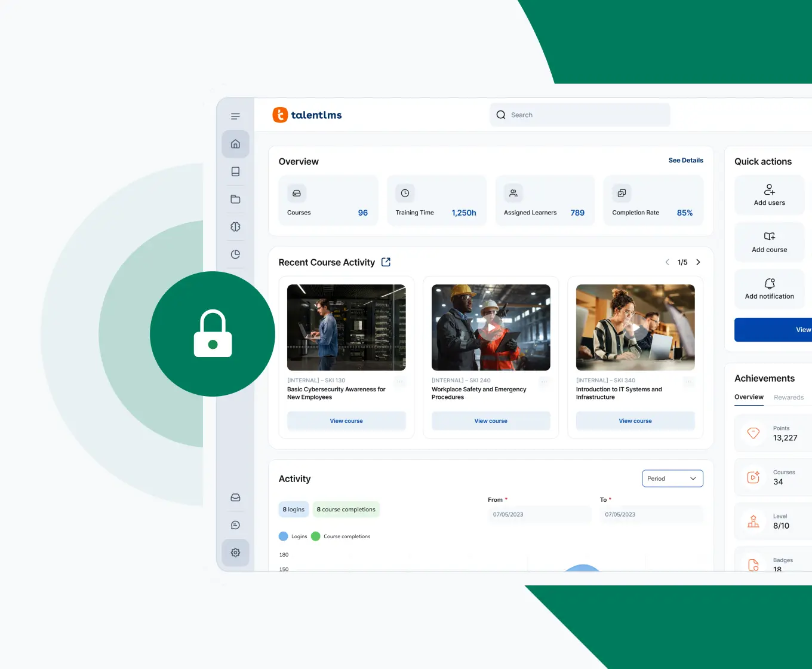Open the Reports pie chart icon
Image resolution: width=812 pixels, height=669 pixels.
point(235,254)
